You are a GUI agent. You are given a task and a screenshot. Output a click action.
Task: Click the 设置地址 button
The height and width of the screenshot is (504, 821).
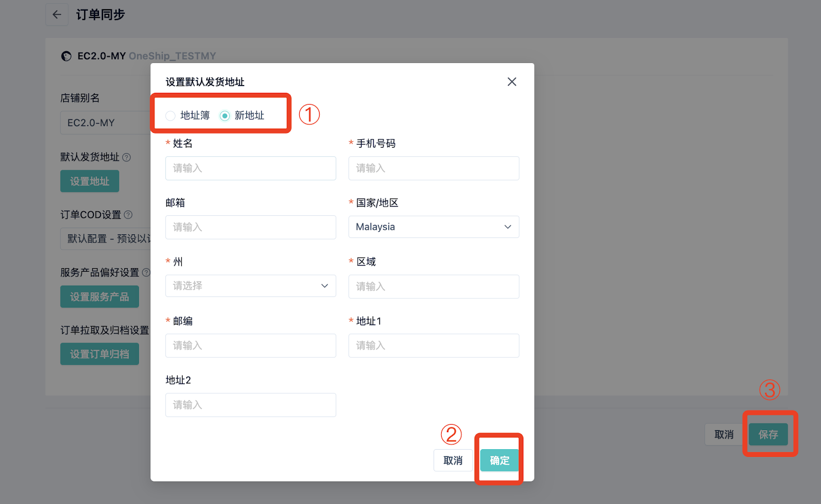[x=90, y=182]
